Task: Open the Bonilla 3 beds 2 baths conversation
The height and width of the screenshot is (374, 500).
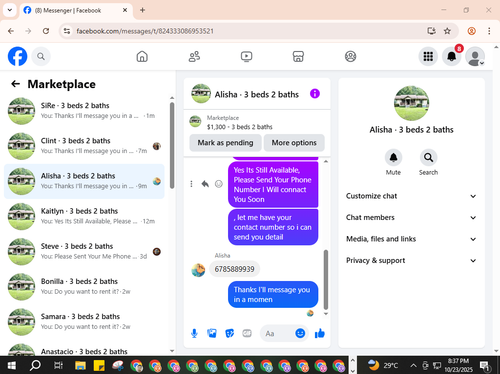Action: coord(84,287)
